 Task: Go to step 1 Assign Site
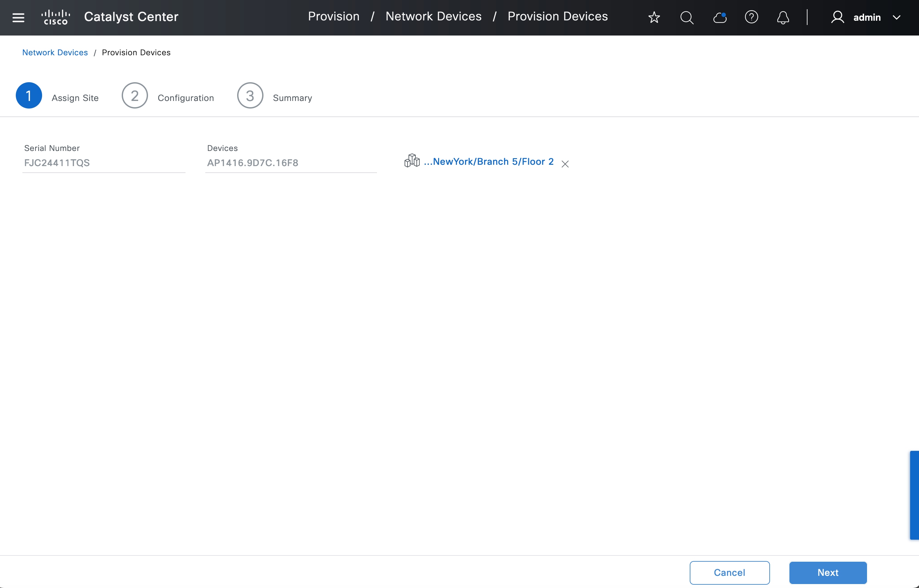click(29, 95)
